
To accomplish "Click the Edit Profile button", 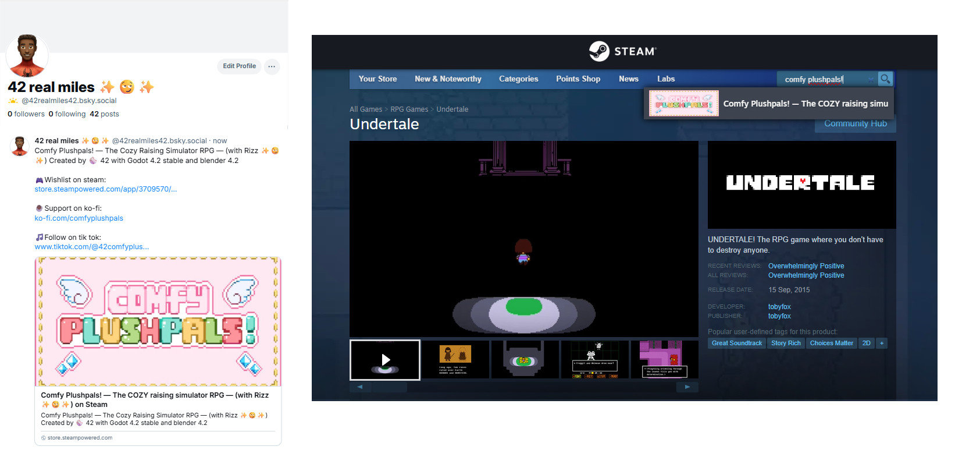I will pyautogui.click(x=239, y=66).
